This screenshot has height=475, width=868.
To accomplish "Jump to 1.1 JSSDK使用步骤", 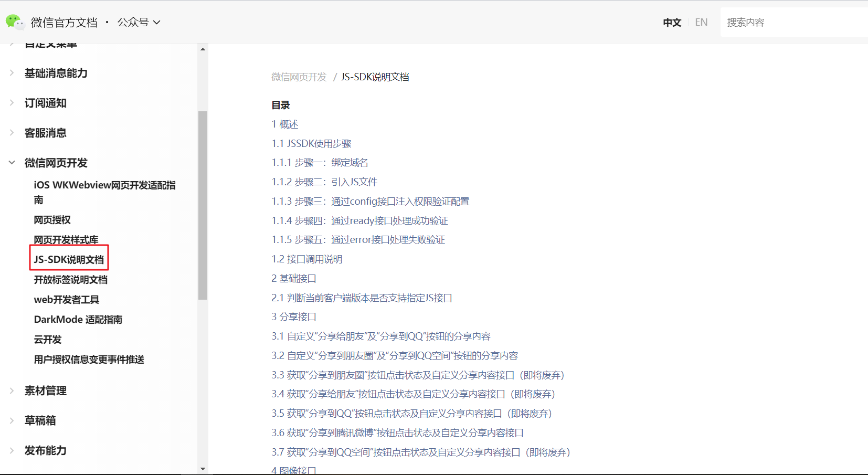I will (312, 144).
